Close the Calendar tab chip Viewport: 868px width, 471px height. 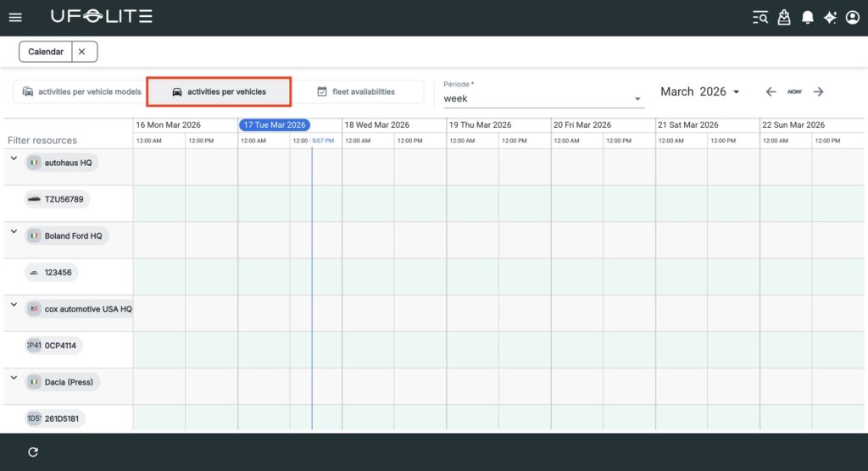82,52
